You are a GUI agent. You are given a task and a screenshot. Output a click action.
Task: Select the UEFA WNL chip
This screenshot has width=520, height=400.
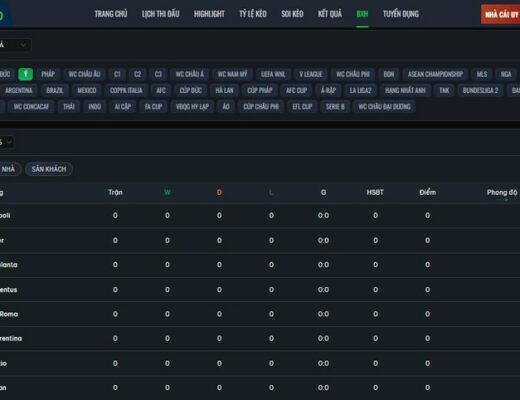coord(273,74)
